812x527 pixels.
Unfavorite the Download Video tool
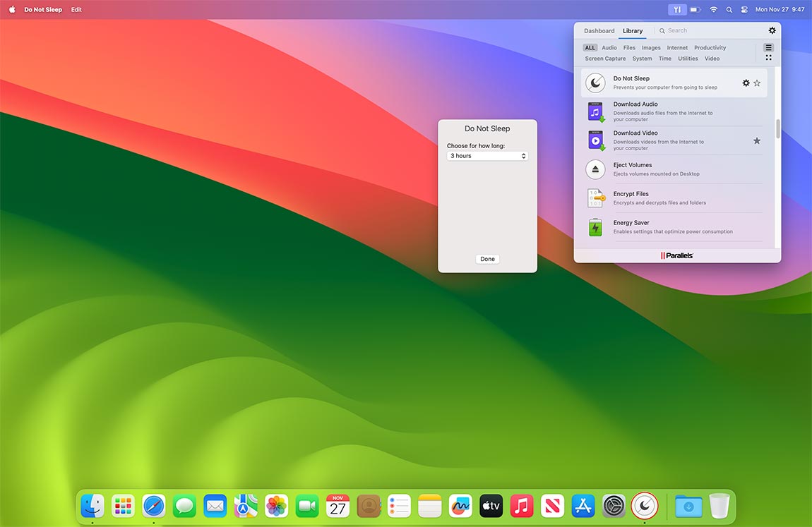point(757,141)
